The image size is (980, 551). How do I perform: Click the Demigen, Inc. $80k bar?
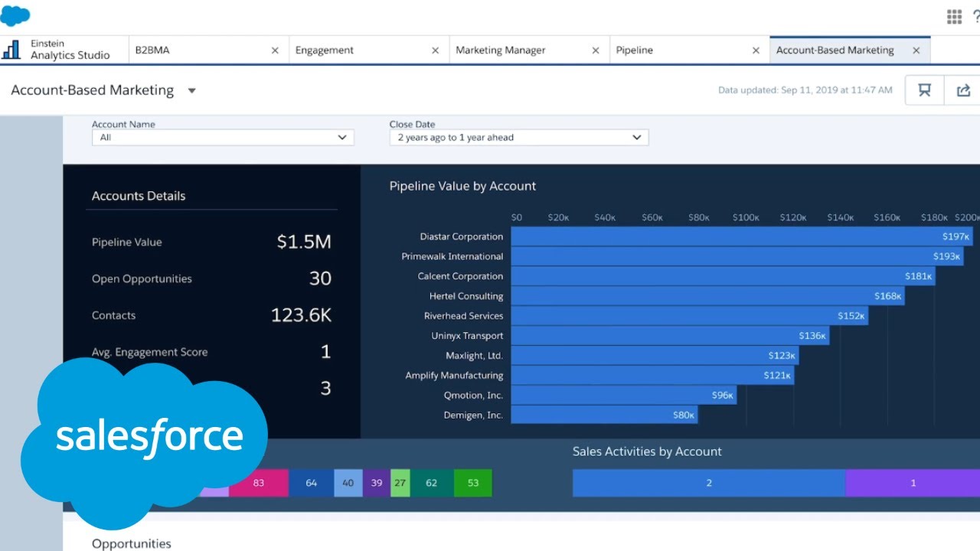point(604,416)
